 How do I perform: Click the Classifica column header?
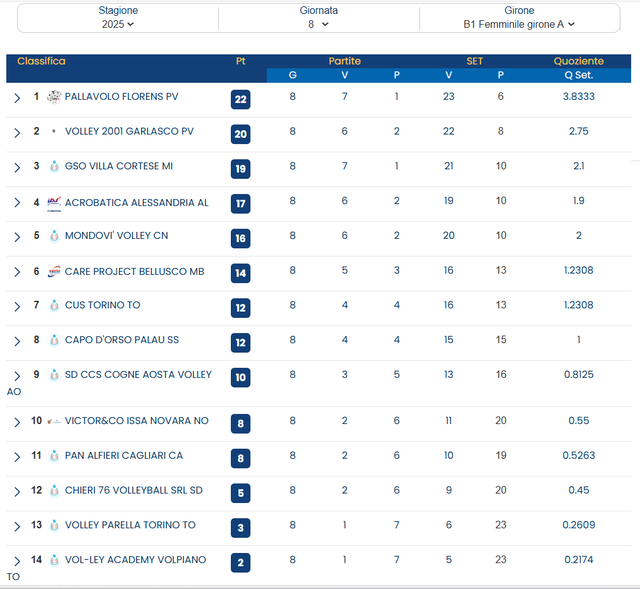pyautogui.click(x=41, y=61)
